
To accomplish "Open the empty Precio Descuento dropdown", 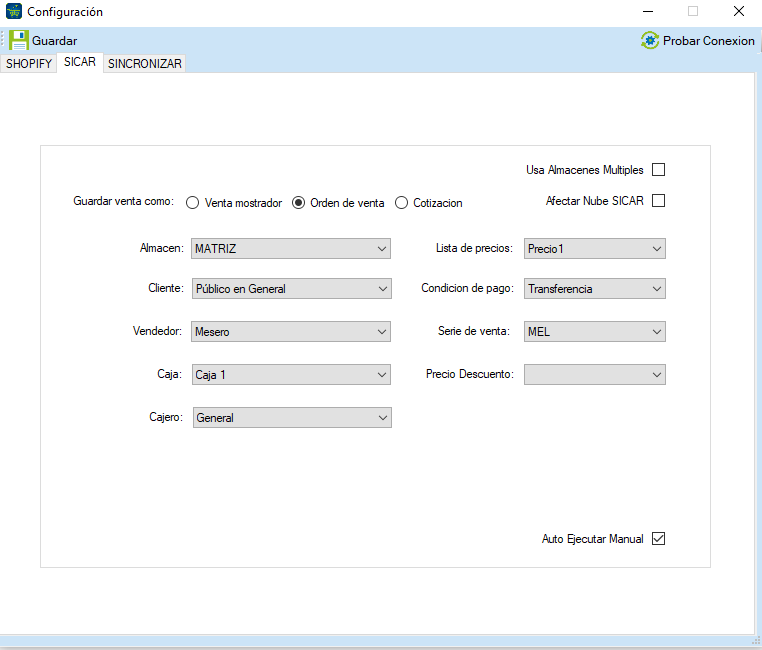I will pyautogui.click(x=595, y=375).
